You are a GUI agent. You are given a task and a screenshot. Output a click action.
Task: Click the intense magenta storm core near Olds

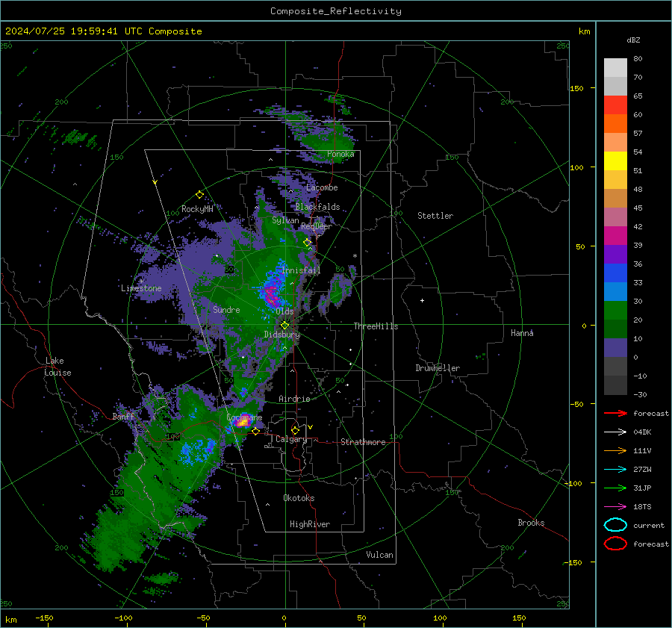point(270,294)
